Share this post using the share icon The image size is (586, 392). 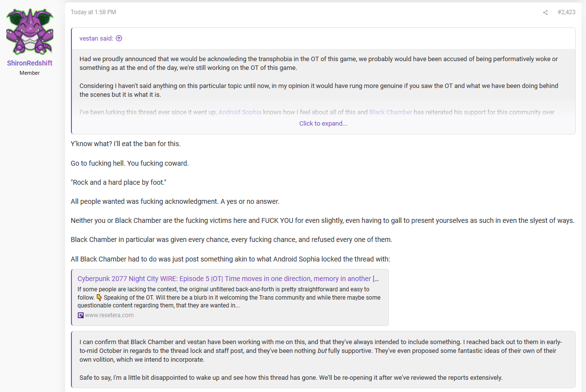click(545, 12)
